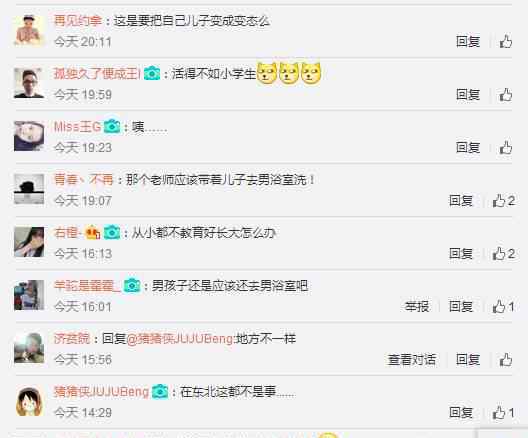Like the comment posted at 今天 20:11

506,41
